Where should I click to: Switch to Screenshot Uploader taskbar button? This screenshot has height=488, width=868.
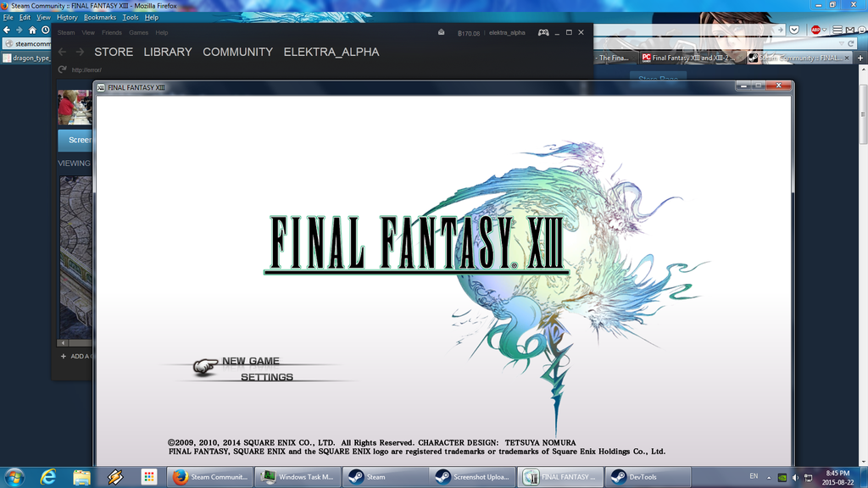point(473,477)
